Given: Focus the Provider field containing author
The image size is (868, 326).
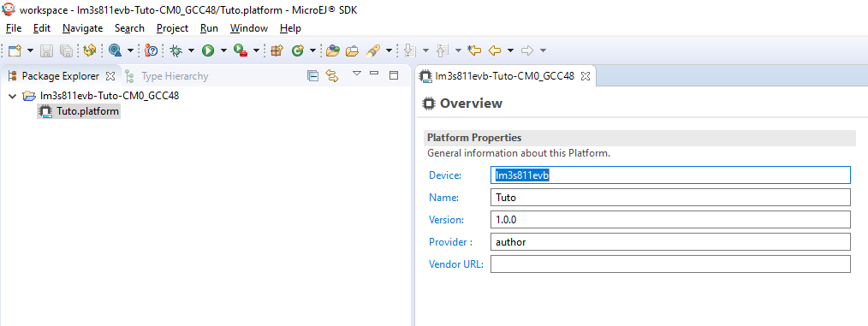Looking at the screenshot, I should [x=670, y=241].
